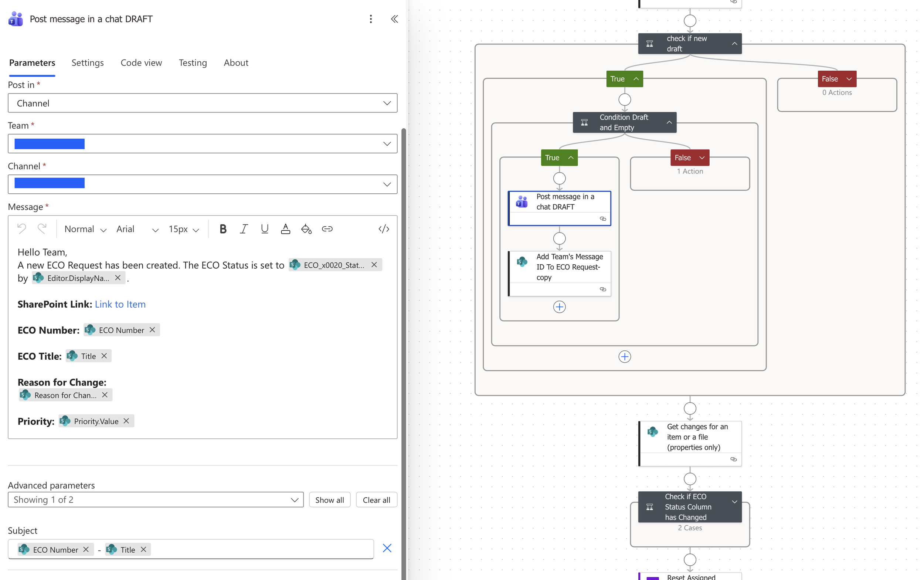Apply italic formatting to message
924x580 pixels.
click(244, 229)
